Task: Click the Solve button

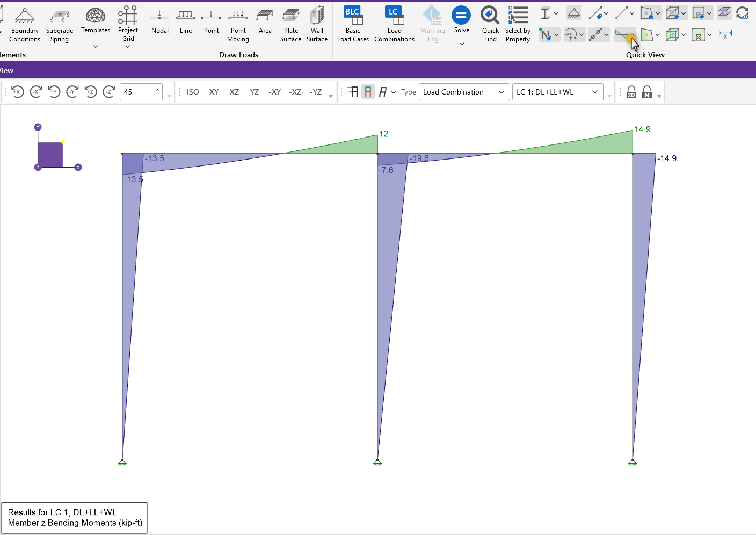Action: 461,20
